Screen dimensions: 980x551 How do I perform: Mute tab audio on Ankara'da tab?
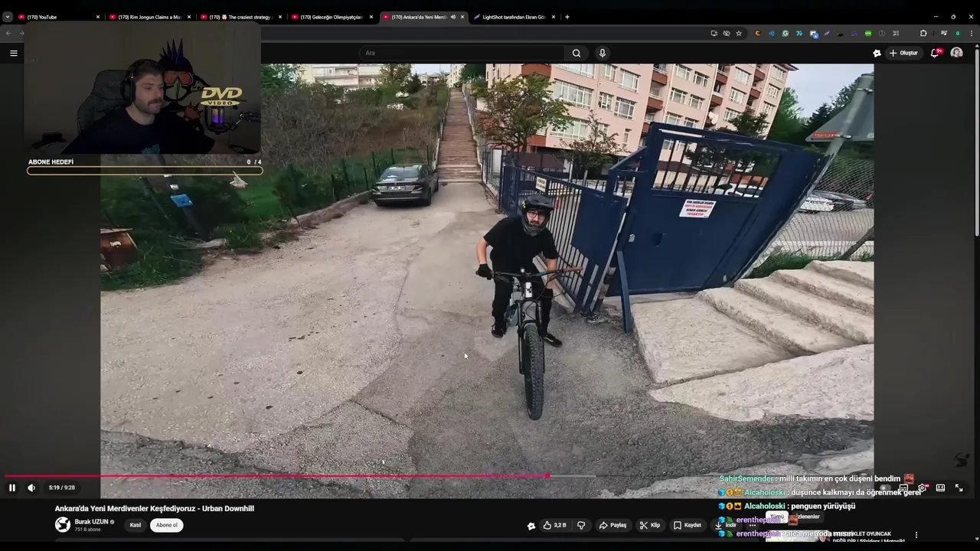(452, 17)
